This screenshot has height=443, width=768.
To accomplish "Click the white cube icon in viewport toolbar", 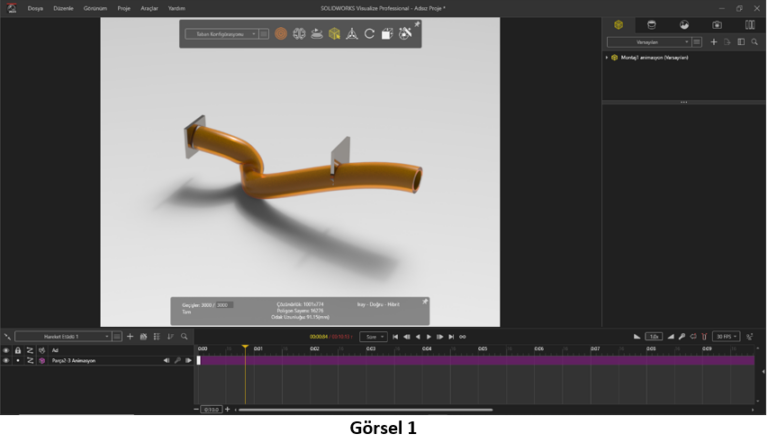I will point(387,34).
